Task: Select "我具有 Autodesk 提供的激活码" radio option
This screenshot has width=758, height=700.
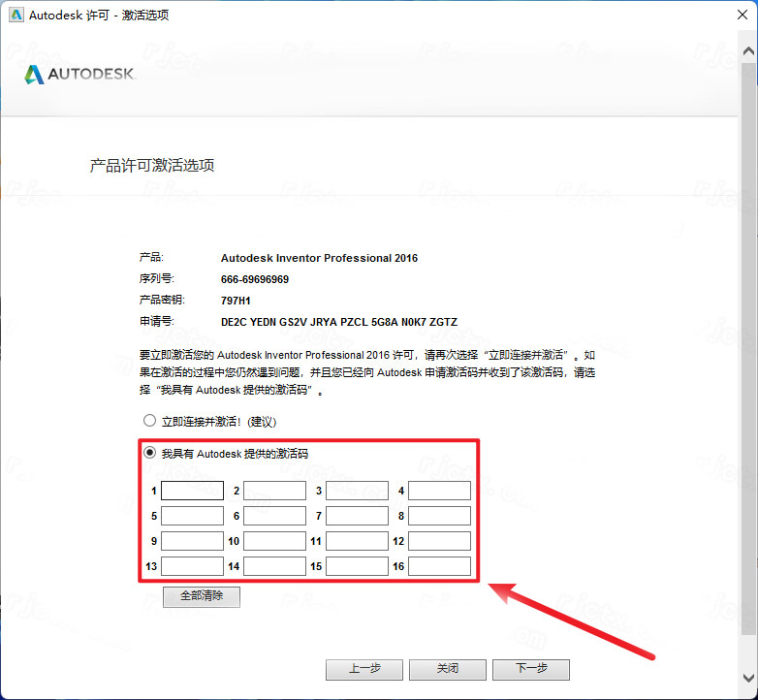Action: [x=149, y=453]
